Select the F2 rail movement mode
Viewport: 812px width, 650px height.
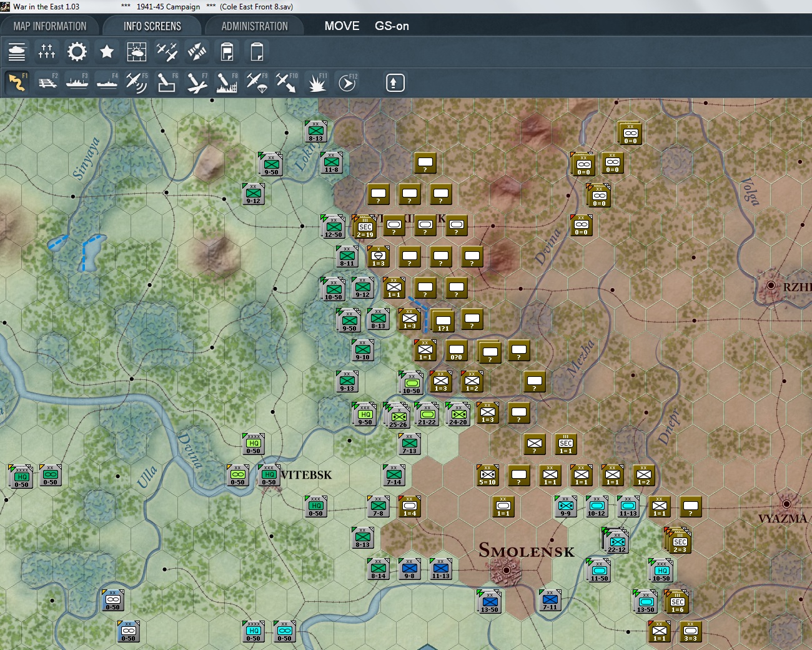(47, 82)
